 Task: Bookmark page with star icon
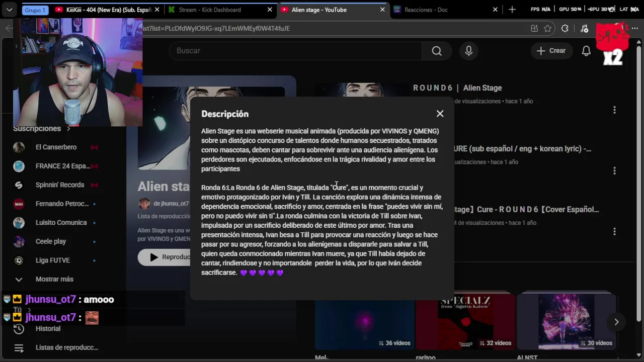pyautogui.click(x=548, y=29)
